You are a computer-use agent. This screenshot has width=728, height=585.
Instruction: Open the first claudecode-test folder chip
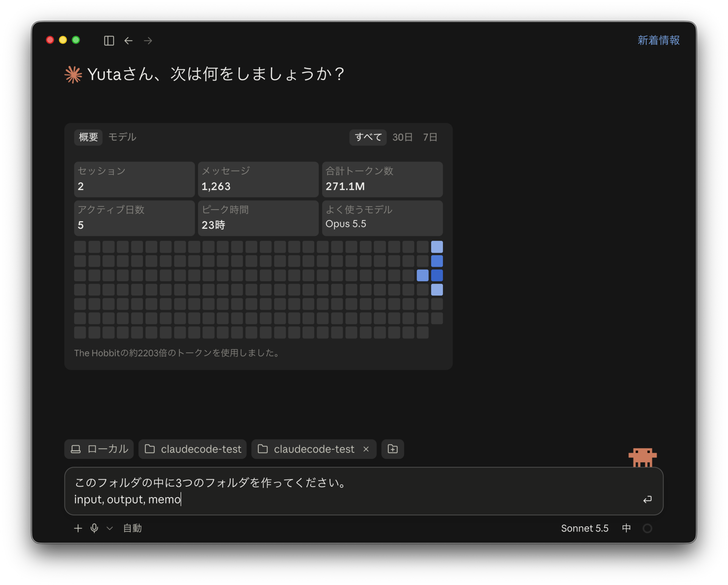[x=193, y=449]
